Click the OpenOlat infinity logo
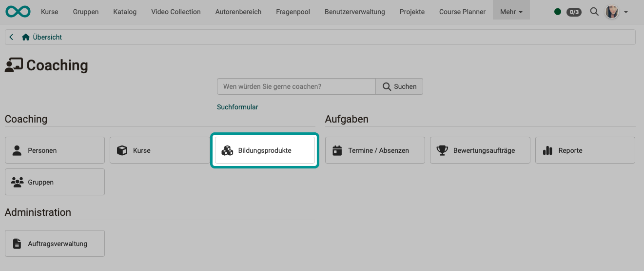 (18, 11)
